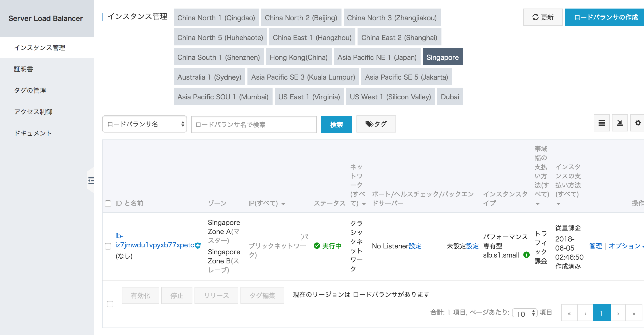644x335 pixels.
Task: Select all instances via header checkbox
Action: 108,204
